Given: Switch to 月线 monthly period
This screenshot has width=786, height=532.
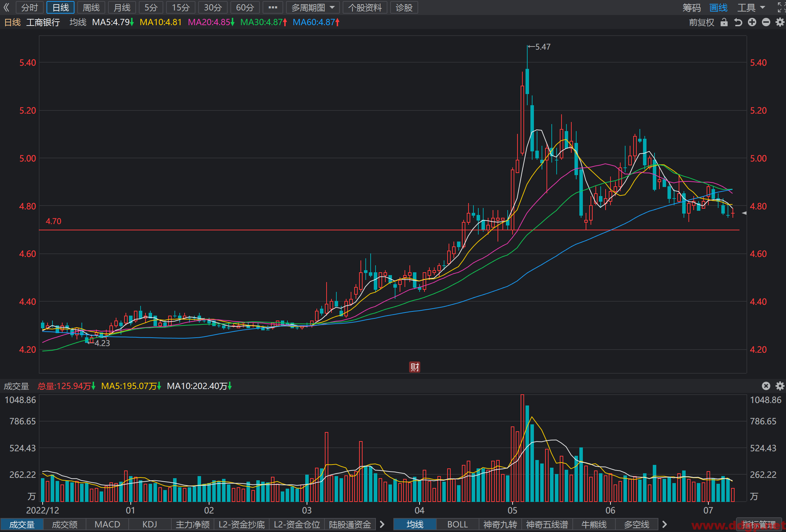Looking at the screenshot, I should (122, 7).
